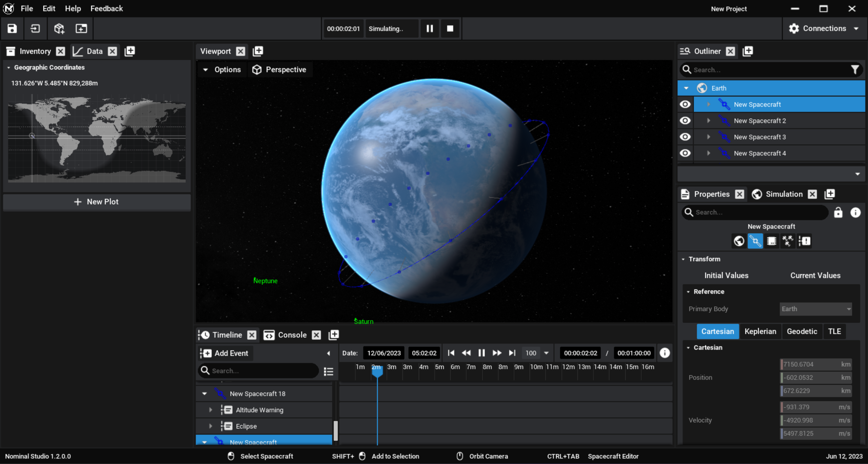Open the Connections dropdown
Image resolution: width=868 pixels, height=464 pixels.
[x=825, y=28]
